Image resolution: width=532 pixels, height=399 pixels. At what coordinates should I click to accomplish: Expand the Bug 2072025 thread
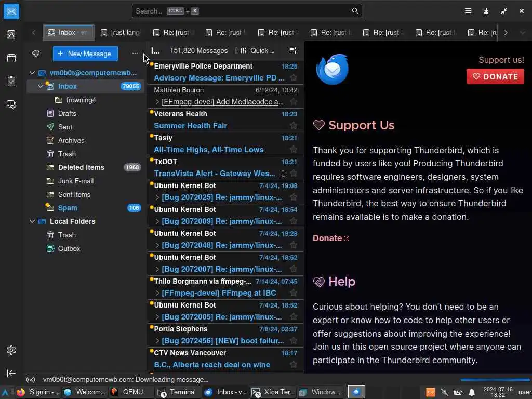tap(157, 197)
